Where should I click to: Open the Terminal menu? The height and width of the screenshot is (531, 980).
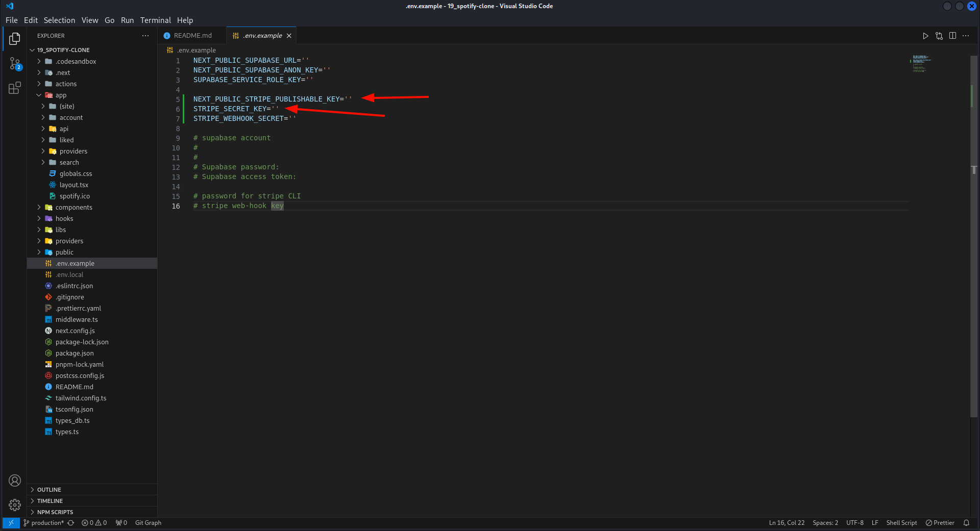[x=156, y=20]
